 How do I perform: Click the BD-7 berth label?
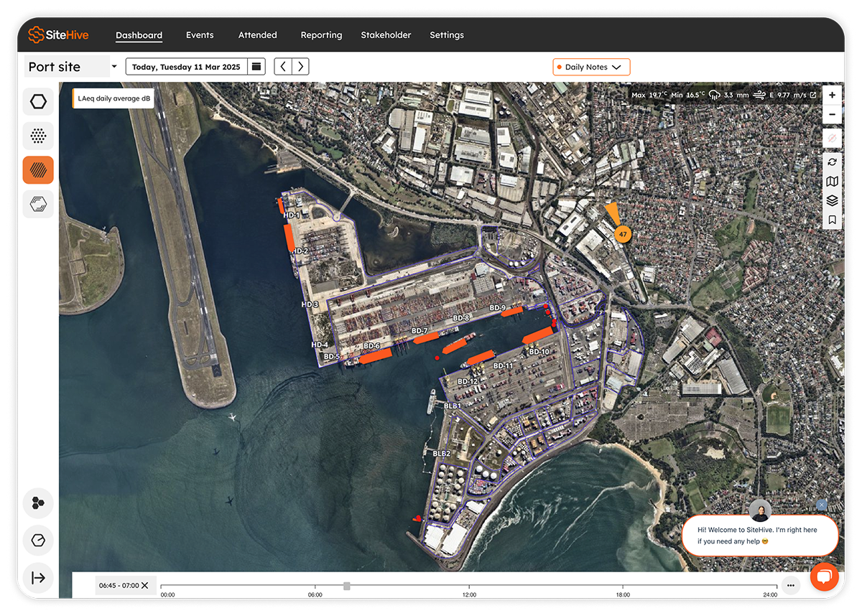pyautogui.click(x=420, y=331)
